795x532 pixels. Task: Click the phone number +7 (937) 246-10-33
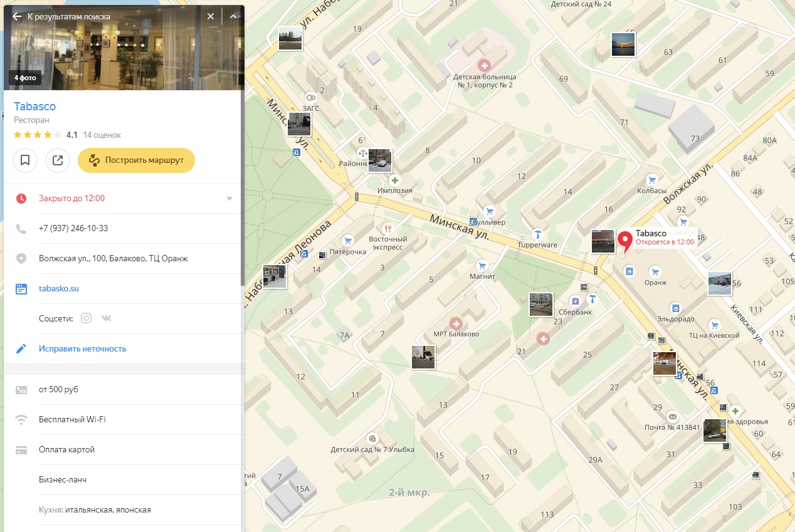tap(73, 228)
